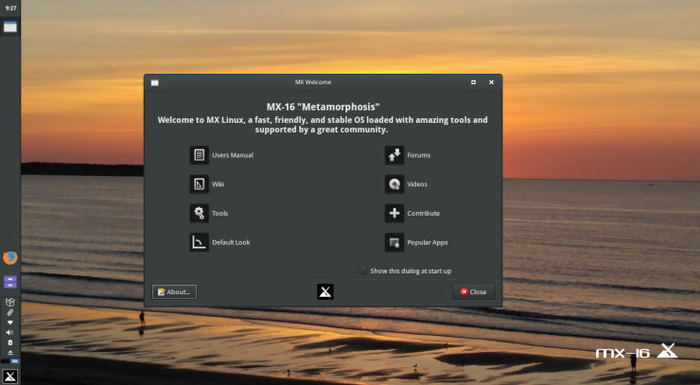Viewport: 700px width, 385px height.
Task: Click the volume speaker tray icon
Action: [10, 332]
